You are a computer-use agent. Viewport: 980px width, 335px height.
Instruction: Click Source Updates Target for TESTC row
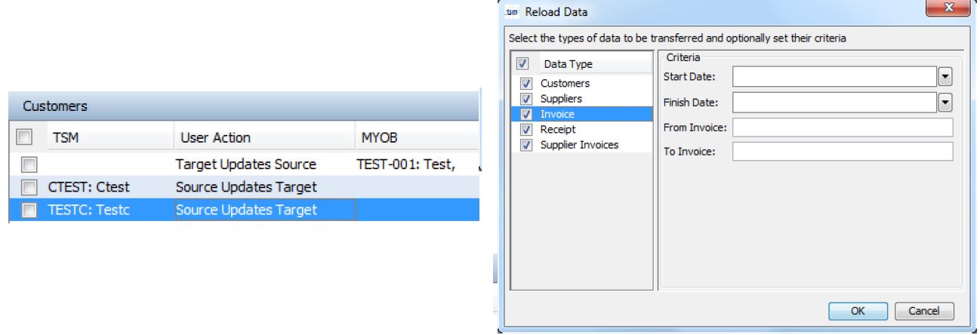click(246, 210)
